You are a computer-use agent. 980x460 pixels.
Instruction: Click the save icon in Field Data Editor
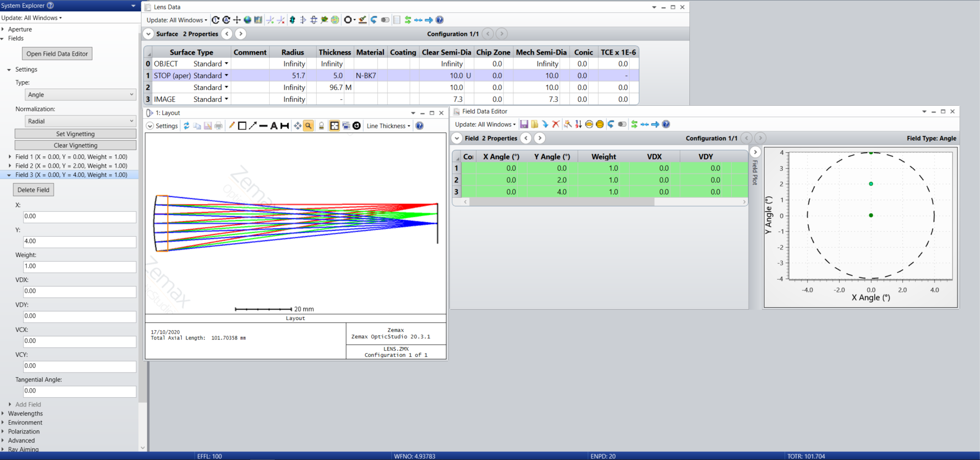click(524, 124)
